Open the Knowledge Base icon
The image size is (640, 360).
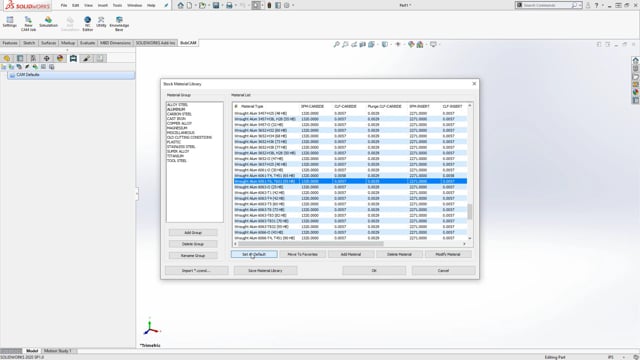(x=119, y=23)
